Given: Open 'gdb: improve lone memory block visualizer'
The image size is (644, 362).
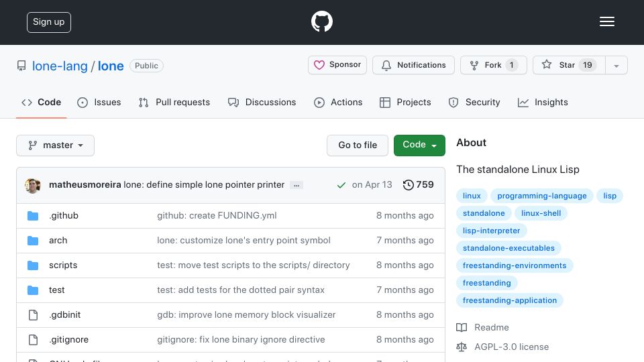Looking at the screenshot, I should pos(246,315).
